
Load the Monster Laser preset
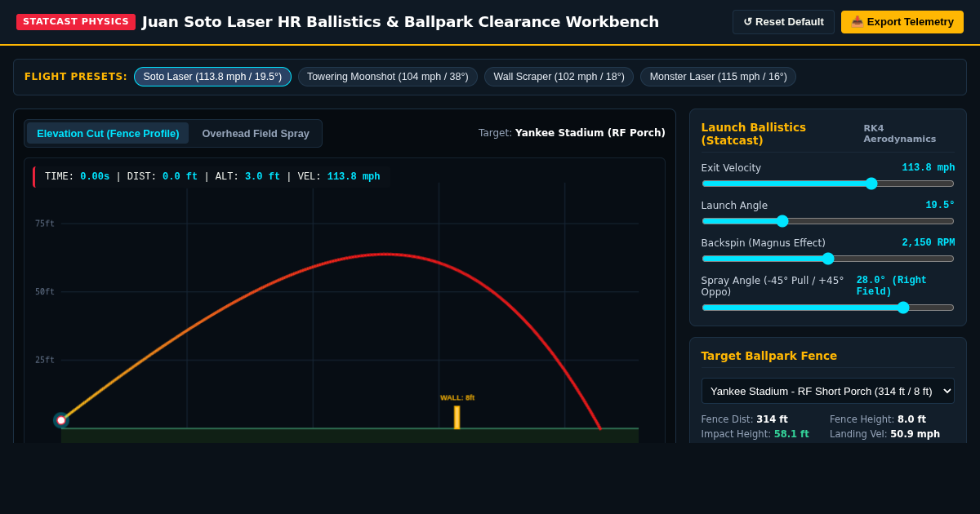718,77
